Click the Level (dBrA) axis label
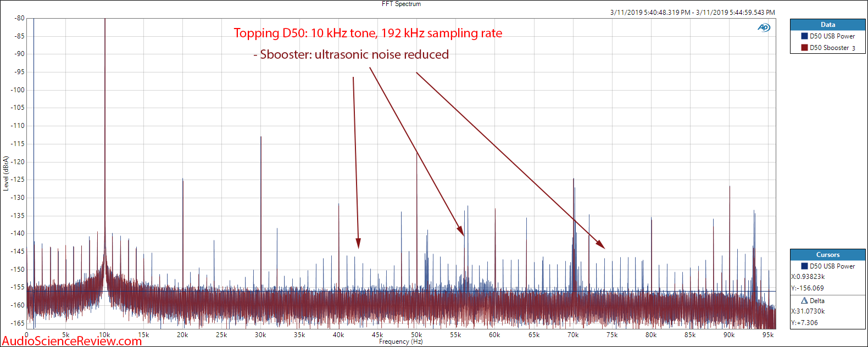The image size is (868, 347). coord(6,173)
